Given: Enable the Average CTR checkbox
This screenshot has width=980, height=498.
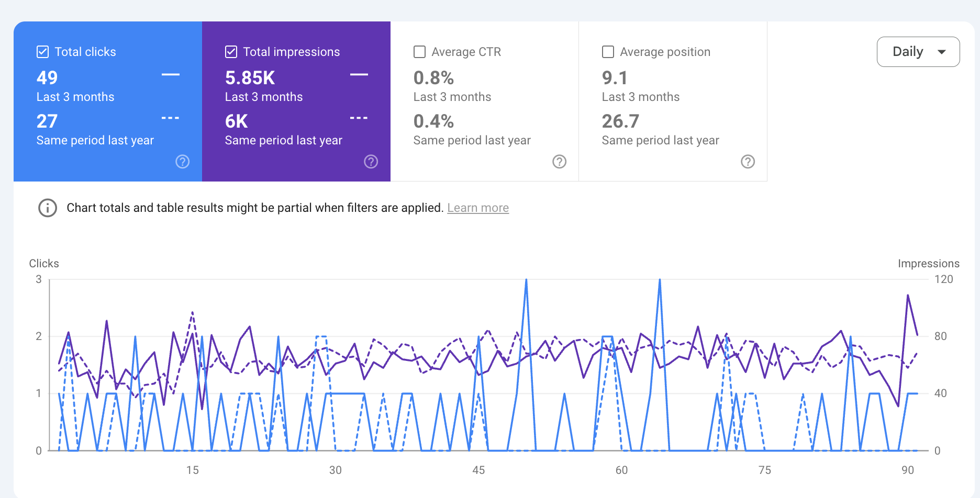Looking at the screenshot, I should click(x=419, y=52).
